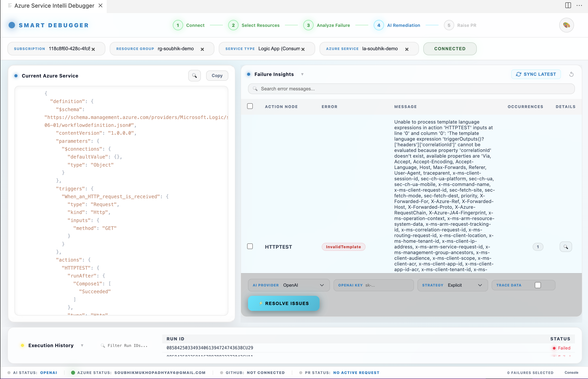Collapse the Failure Insights panel arrow

(x=302, y=74)
